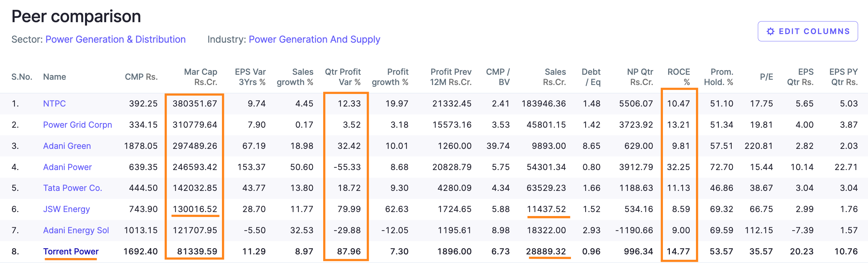Click NTPC Profit Prev 12M 21332.45

[452, 104]
